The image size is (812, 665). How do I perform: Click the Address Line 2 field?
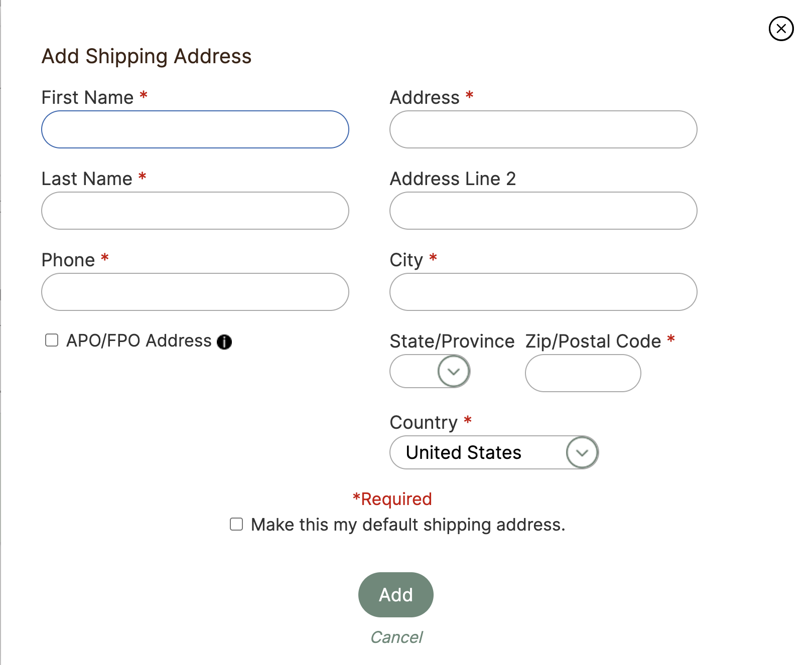click(x=544, y=211)
